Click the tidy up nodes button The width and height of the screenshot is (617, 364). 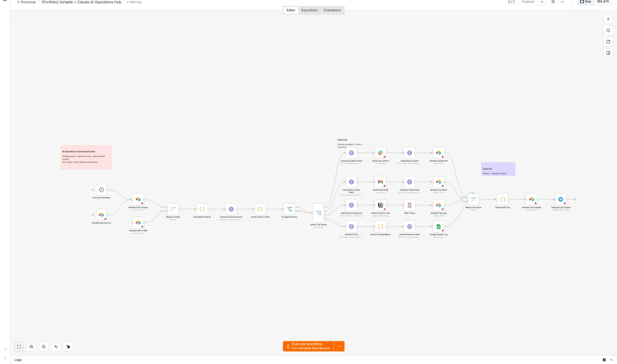point(68,347)
